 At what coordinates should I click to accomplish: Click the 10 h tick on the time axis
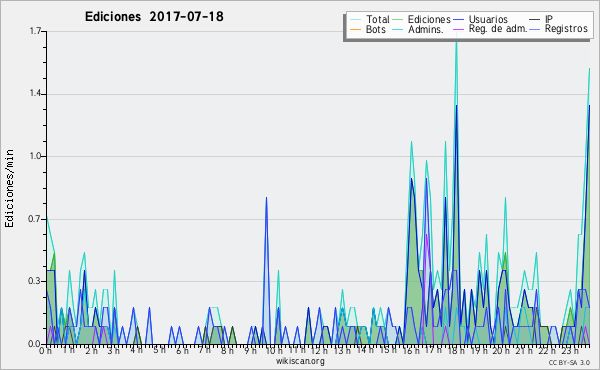[x=274, y=351]
